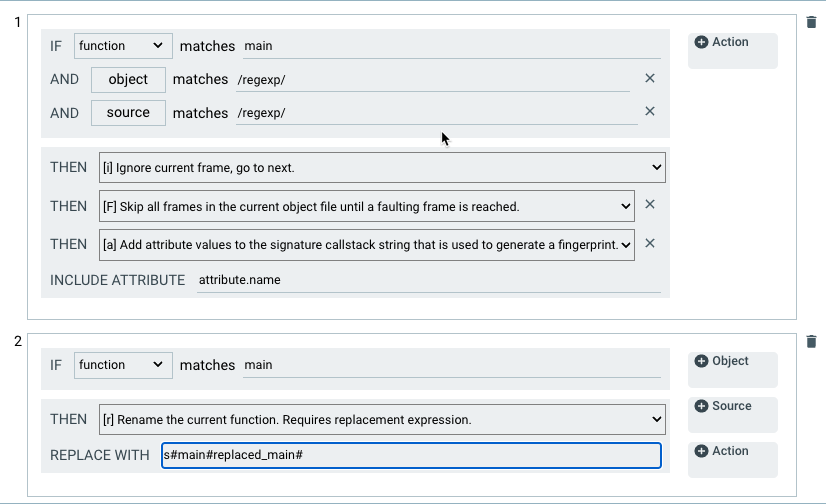Open rule 1 function type dropdown
The image size is (826, 504).
123,46
